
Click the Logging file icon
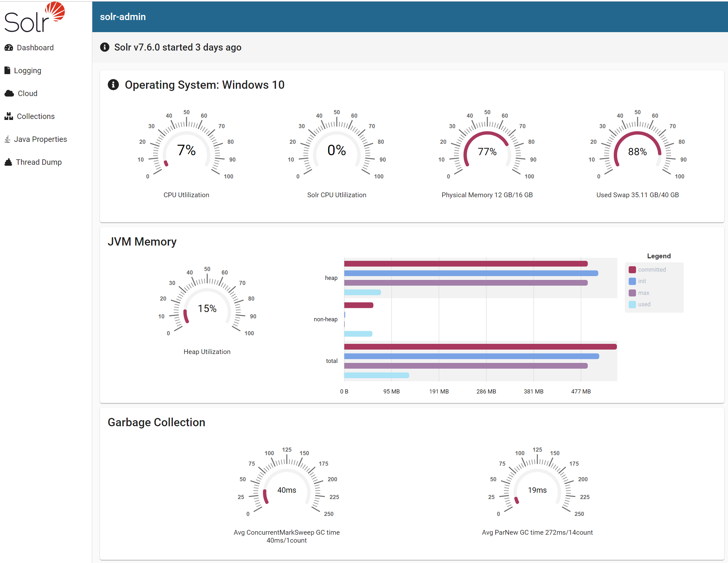tap(7, 70)
